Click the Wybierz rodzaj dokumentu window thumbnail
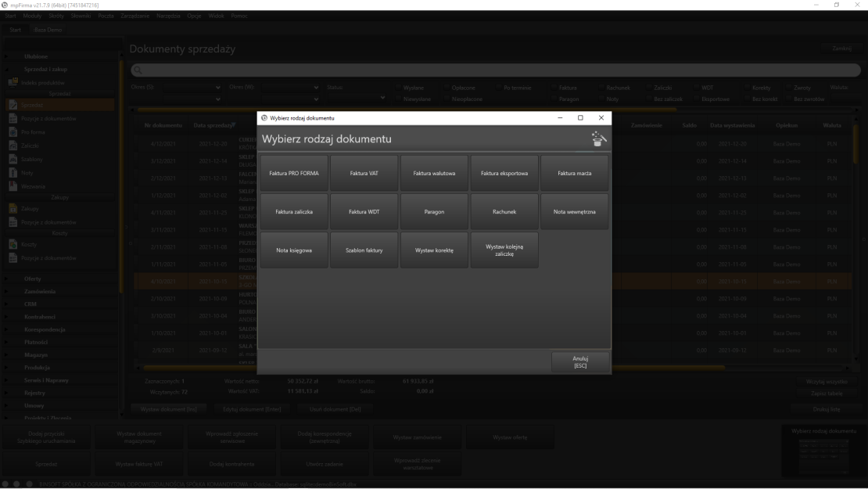This screenshot has width=868, height=489. (x=823, y=450)
